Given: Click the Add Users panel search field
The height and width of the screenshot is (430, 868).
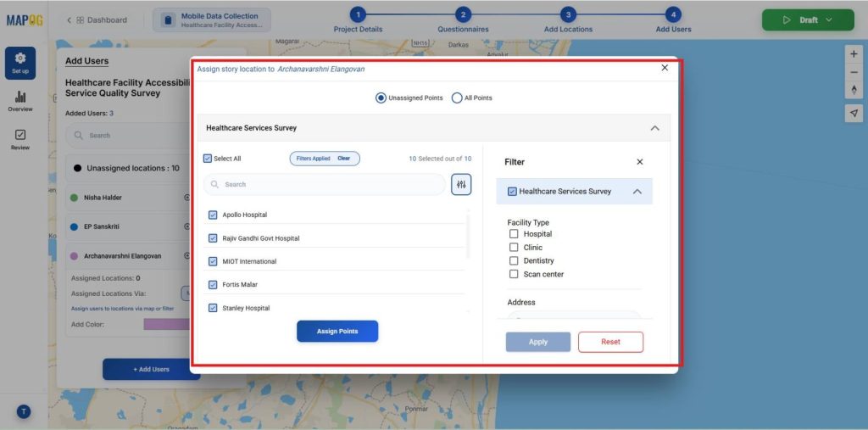Looking at the screenshot, I should 129,135.
